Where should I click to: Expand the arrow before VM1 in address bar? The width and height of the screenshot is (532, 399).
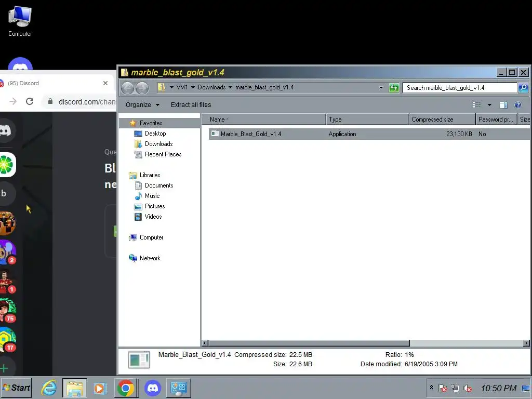[x=171, y=87]
